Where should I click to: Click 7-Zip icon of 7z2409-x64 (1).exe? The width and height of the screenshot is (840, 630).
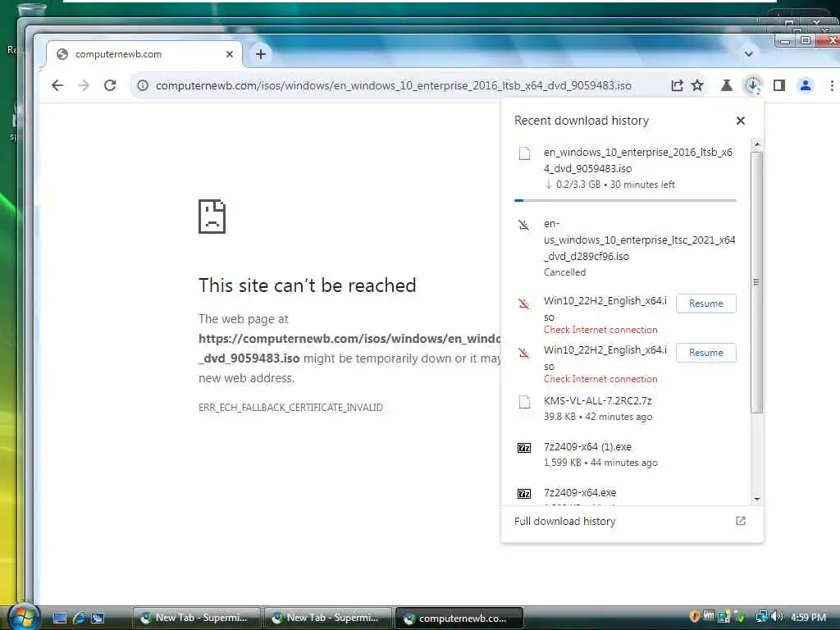(524, 447)
